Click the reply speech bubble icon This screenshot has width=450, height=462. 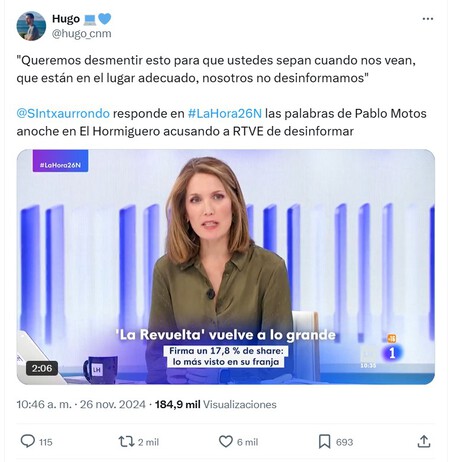point(28,441)
